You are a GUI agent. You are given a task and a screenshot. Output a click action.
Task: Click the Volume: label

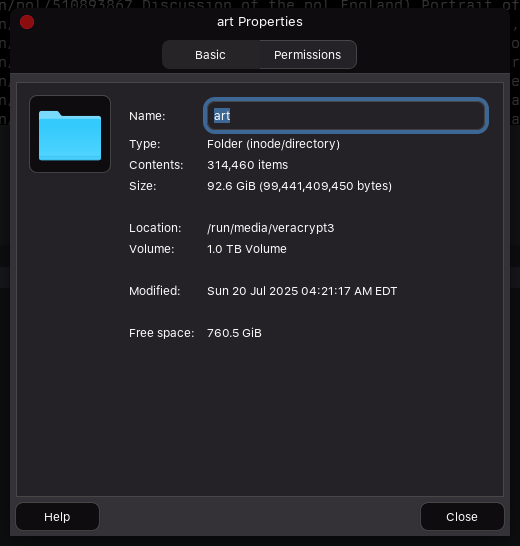(x=152, y=249)
